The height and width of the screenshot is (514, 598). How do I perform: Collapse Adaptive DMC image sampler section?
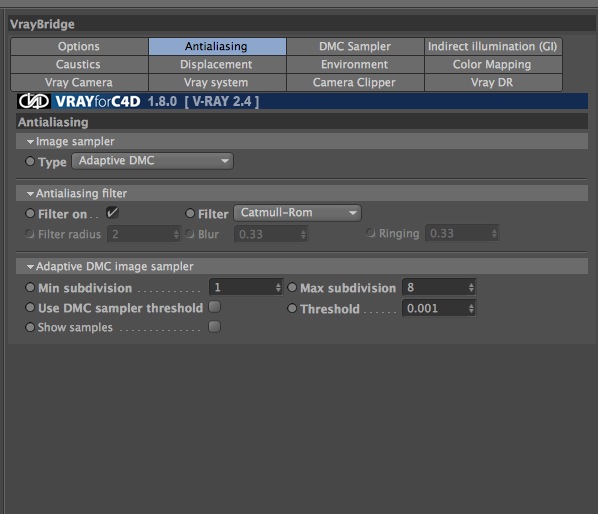30,267
